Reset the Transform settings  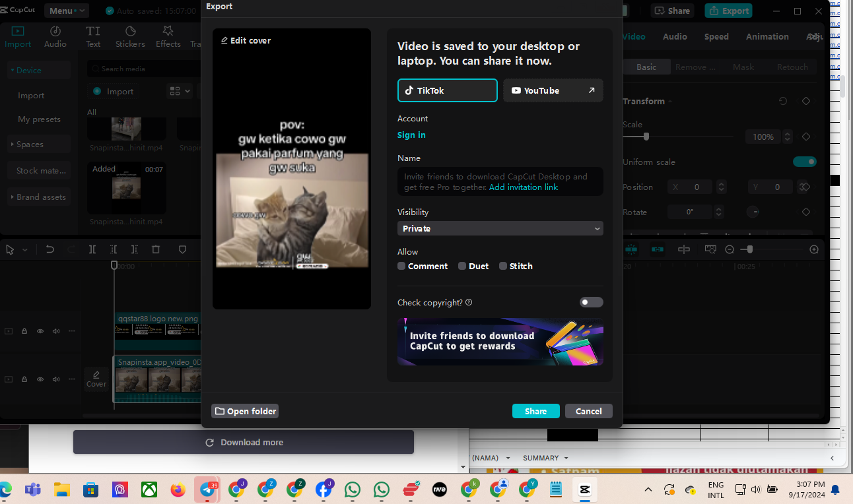pyautogui.click(x=783, y=101)
